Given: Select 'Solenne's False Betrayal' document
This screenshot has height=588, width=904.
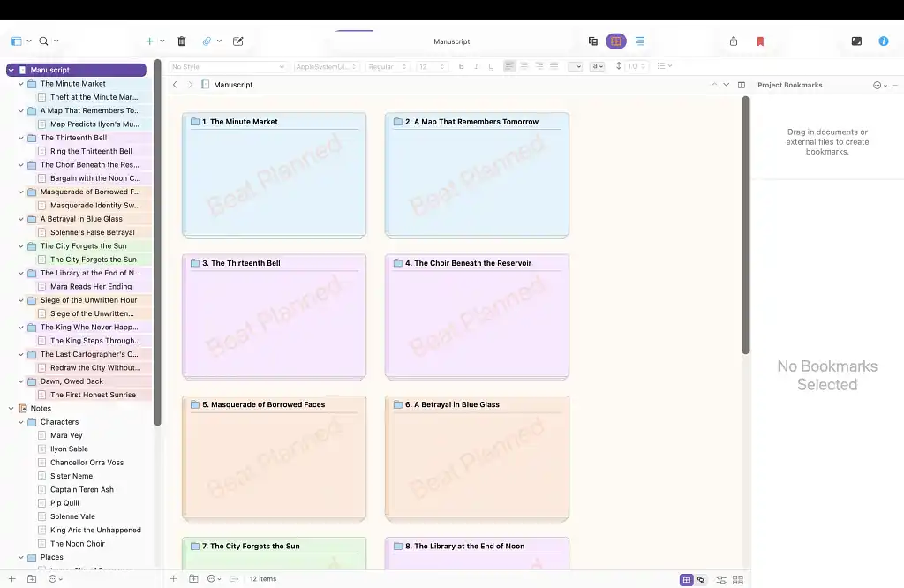Looking at the screenshot, I should pyautogui.click(x=92, y=232).
